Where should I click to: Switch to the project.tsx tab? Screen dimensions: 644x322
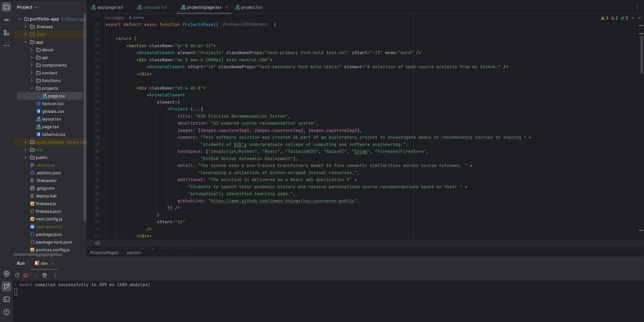[249, 7]
